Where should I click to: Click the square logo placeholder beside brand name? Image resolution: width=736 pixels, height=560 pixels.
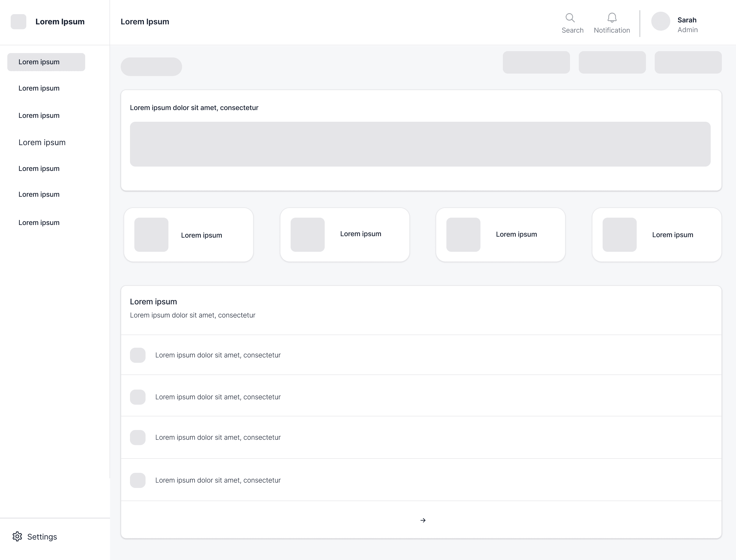(18, 22)
